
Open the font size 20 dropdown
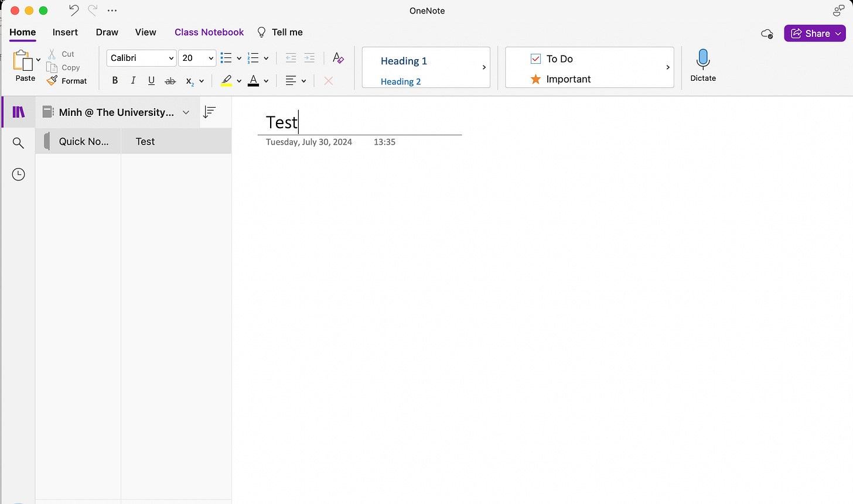click(x=197, y=58)
